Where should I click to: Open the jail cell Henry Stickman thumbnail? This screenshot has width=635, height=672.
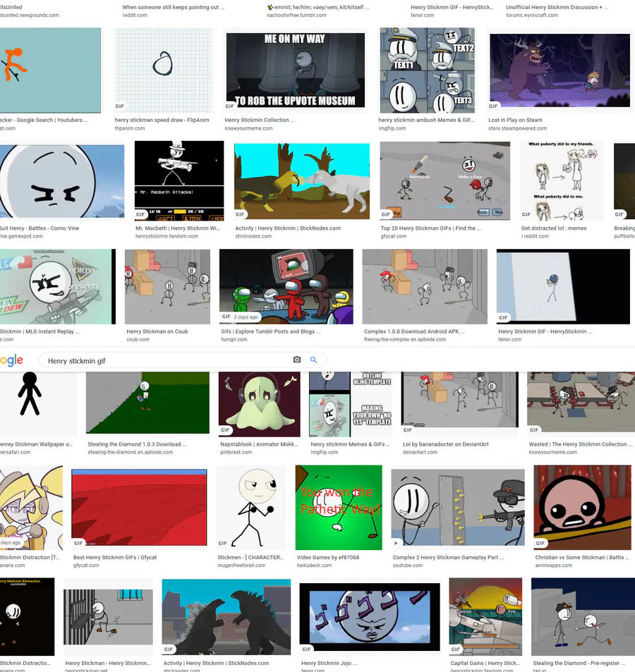pos(108,617)
